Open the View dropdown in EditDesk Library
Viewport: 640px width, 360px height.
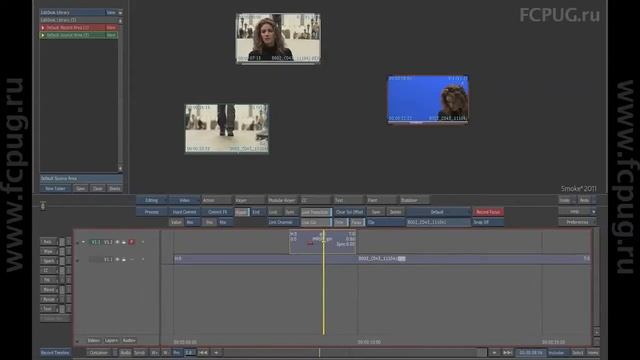pyautogui.click(x=113, y=12)
